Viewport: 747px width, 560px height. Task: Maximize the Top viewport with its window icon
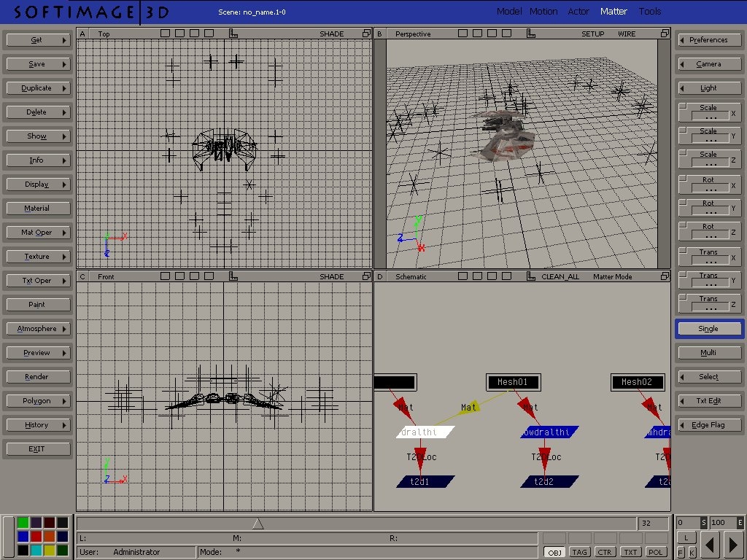point(367,34)
